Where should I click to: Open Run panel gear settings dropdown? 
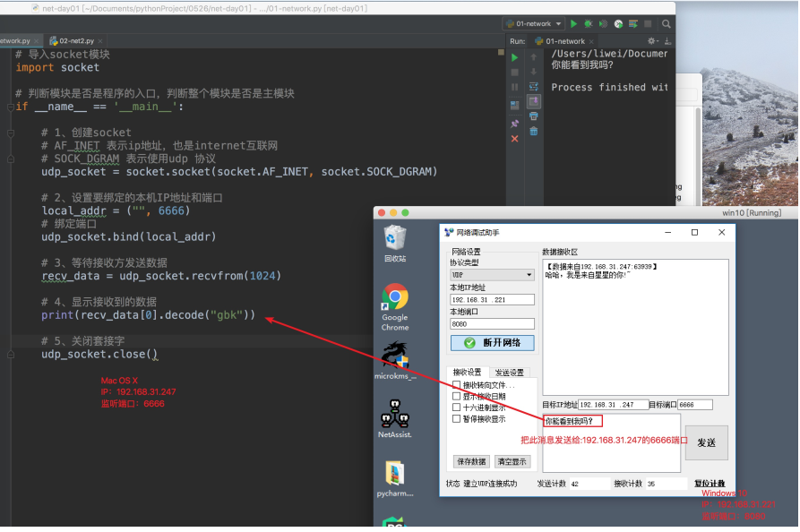[654, 40]
